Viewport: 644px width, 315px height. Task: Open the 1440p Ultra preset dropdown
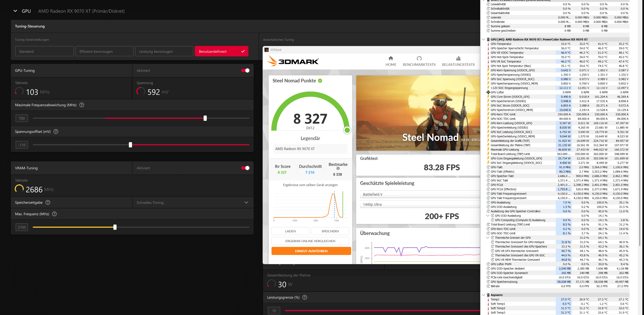420,204
